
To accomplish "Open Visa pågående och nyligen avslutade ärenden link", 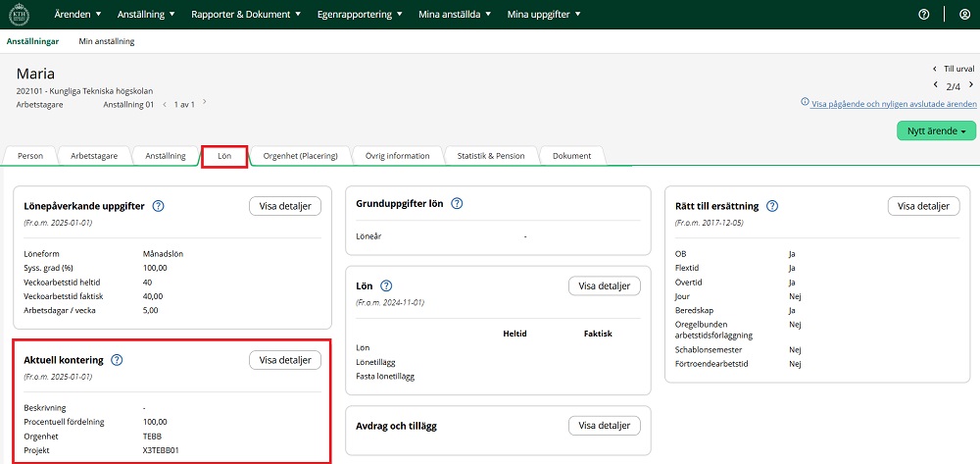I will pyautogui.click(x=894, y=103).
